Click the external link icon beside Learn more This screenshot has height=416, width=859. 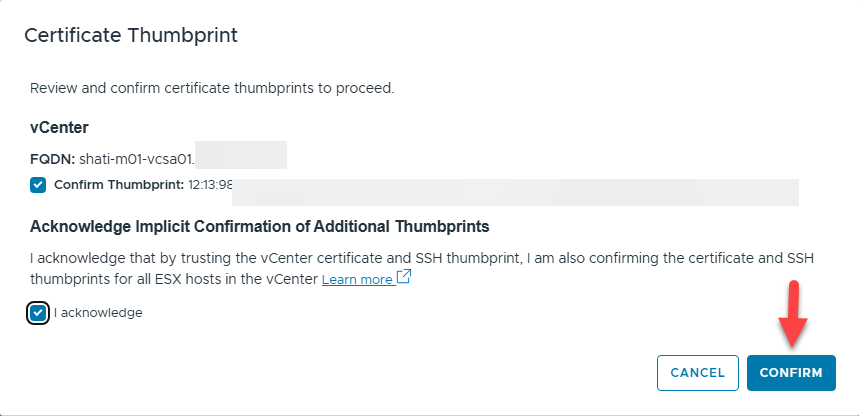pyautogui.click(x=404, y=278)
